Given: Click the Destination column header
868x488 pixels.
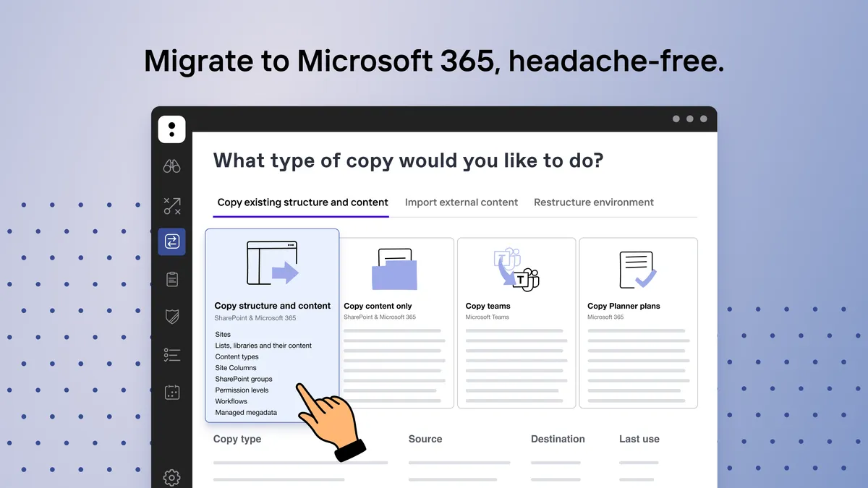Looking at the screenshot, I should 558,439.
